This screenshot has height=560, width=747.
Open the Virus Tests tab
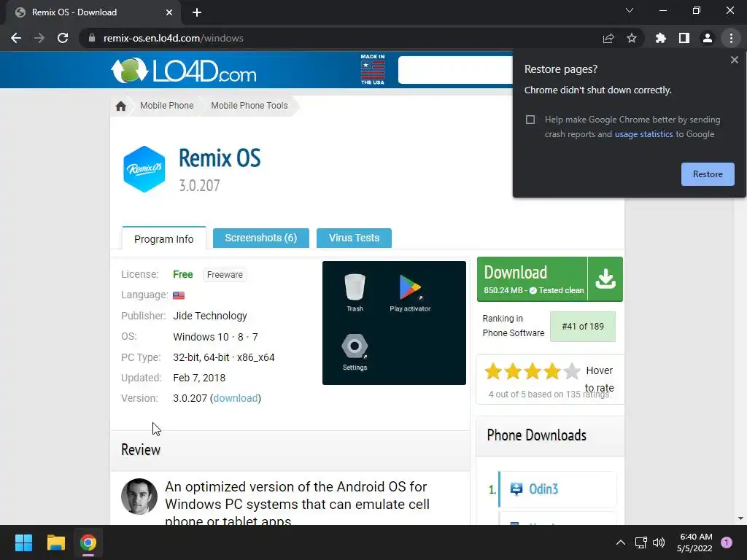(x=354, y=238)
